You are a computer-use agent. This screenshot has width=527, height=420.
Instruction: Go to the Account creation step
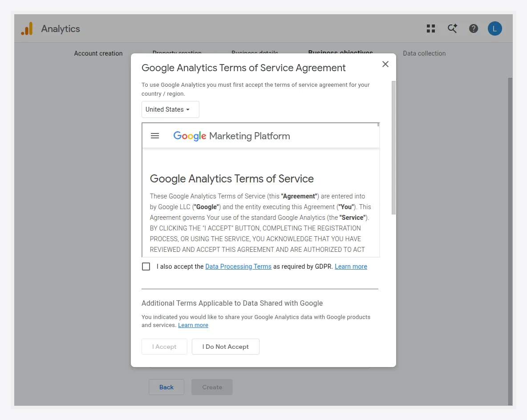point(98,53)
